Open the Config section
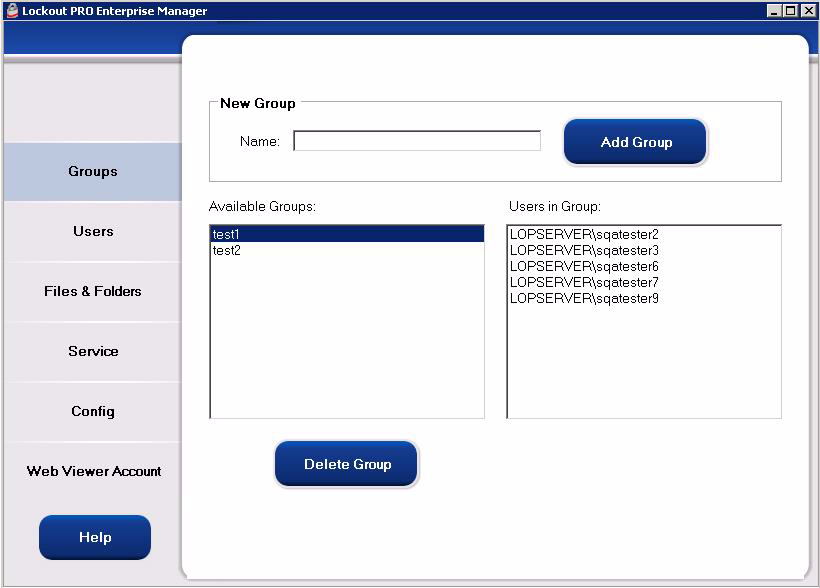The width and height of the screenshot is (820, 588). 92,411
